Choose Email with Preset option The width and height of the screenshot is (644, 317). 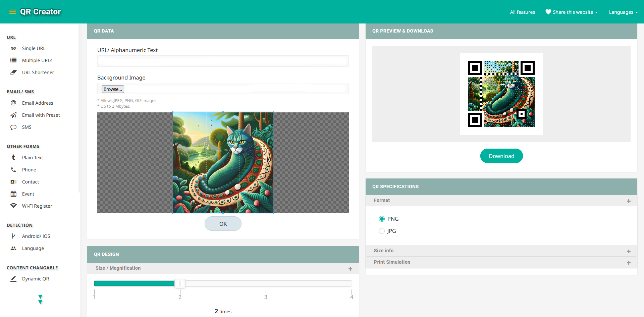(x=41, y=115)
